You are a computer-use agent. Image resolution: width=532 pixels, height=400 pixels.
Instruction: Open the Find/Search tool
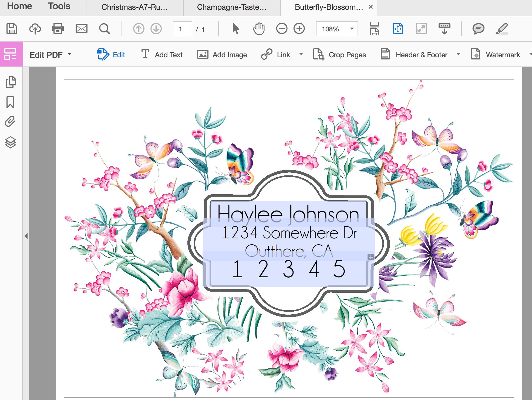coord(105,28)
